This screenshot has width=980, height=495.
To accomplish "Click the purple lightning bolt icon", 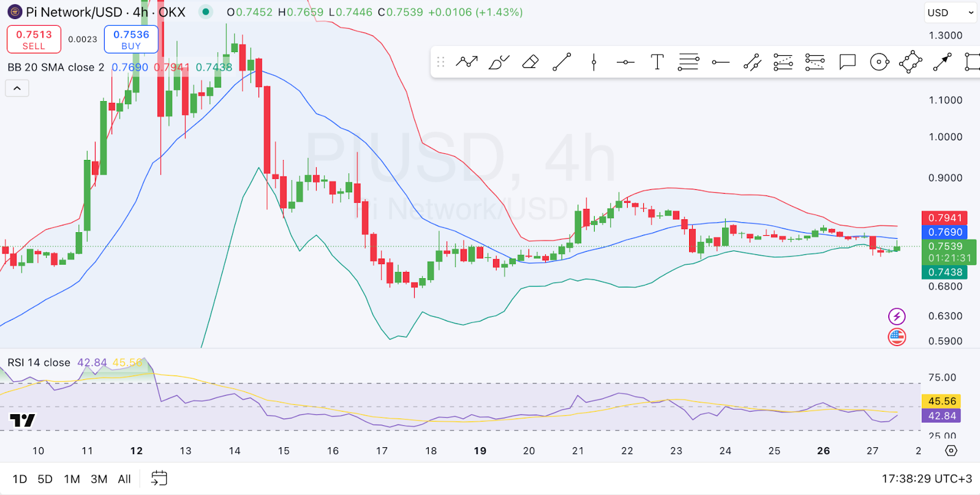I will tap(897, 316).
